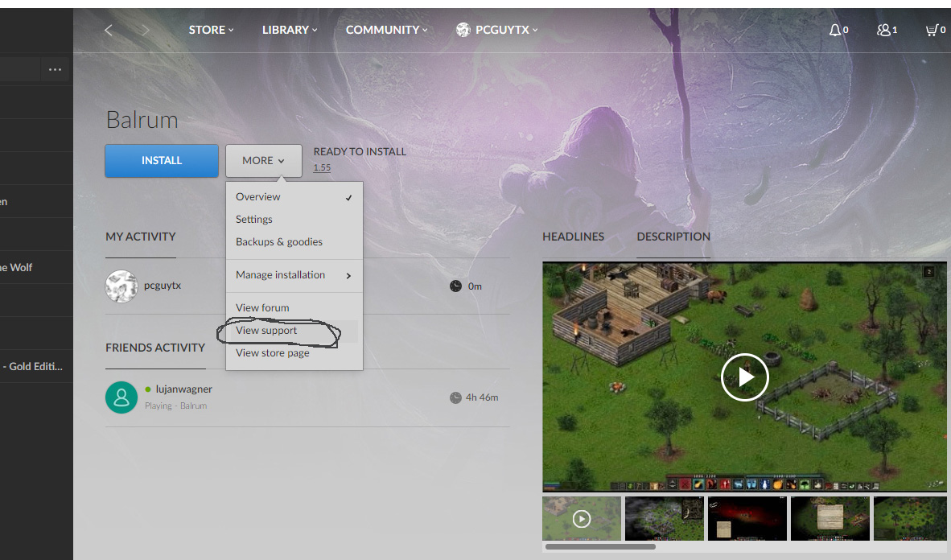Click the FRIENDS ACTIVITY heading
Screen dimensions: 951x560
click(155, 348)
